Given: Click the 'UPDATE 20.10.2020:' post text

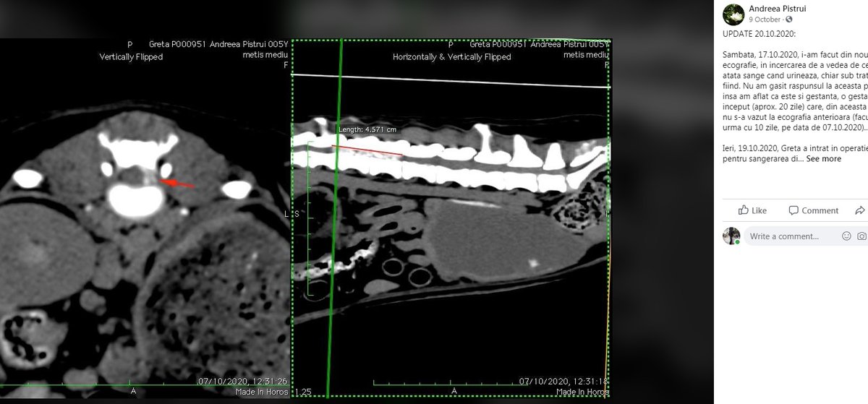Looking at the screenshot, I should point(760,35).
